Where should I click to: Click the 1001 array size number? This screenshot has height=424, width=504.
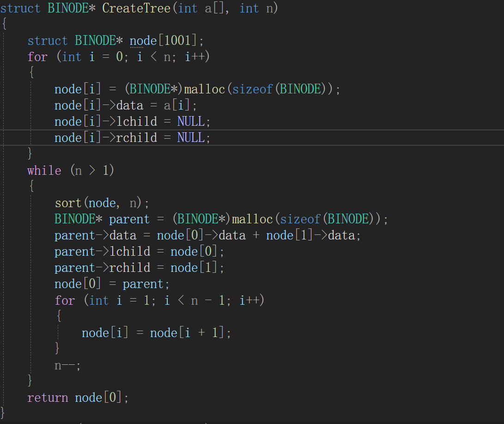[177, 41]
